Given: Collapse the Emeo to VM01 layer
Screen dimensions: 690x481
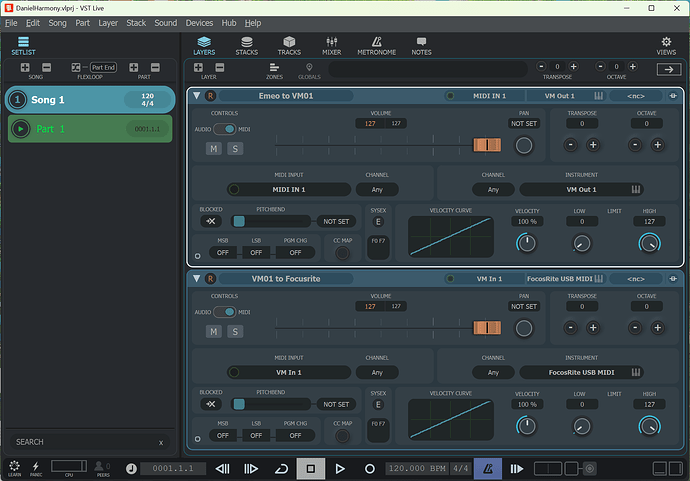Looking at the screenshot, I should [197, 95].
